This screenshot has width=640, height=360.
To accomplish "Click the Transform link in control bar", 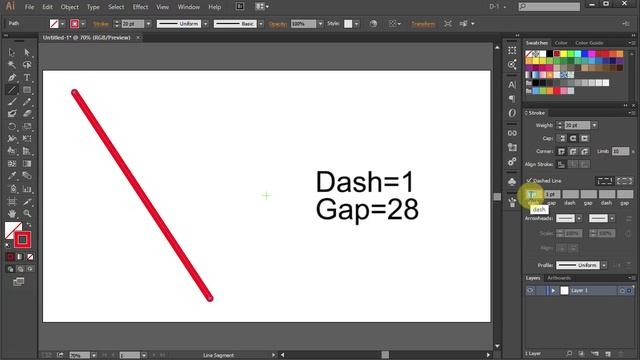I will point(423,24).
